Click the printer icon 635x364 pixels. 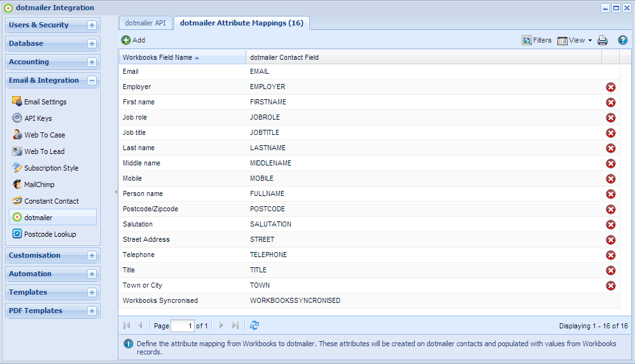pos(603,40)
